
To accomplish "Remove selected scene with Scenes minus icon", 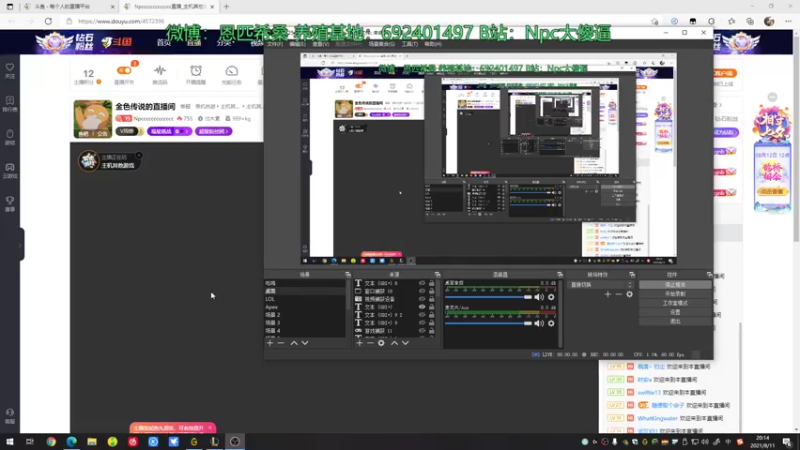I will [281, 343].
